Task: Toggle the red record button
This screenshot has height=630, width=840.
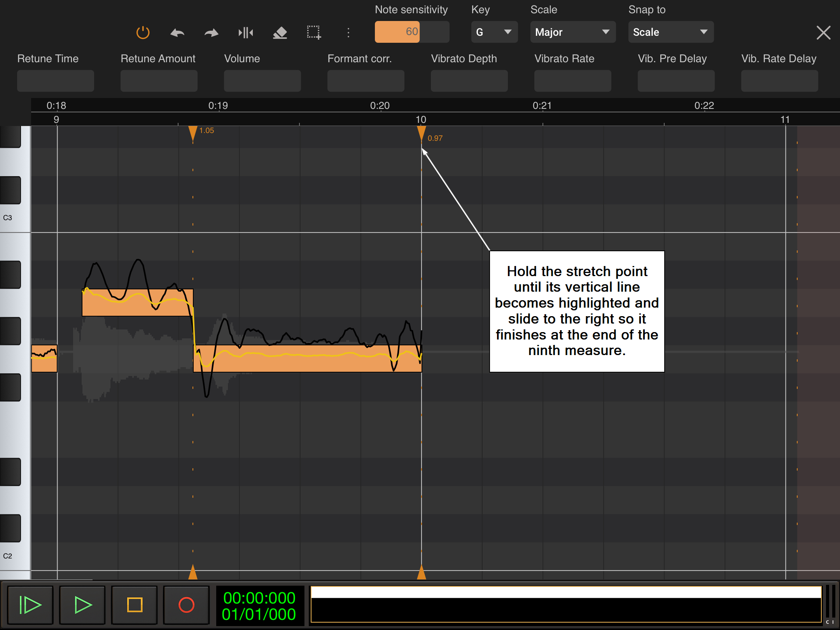Action: (186, 605)
